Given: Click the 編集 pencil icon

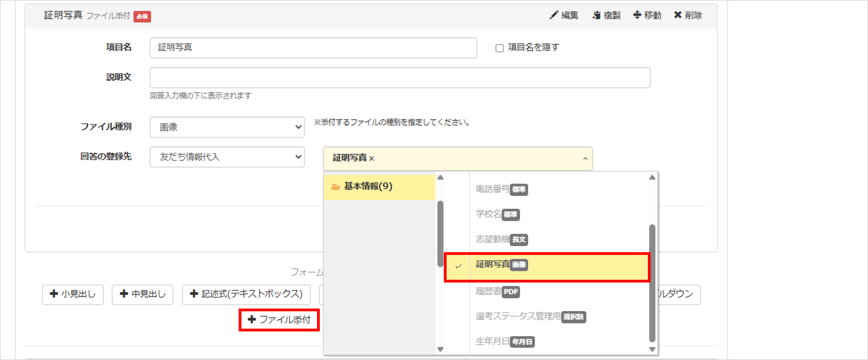Looking at the screenshot, I should coord(554,15).
